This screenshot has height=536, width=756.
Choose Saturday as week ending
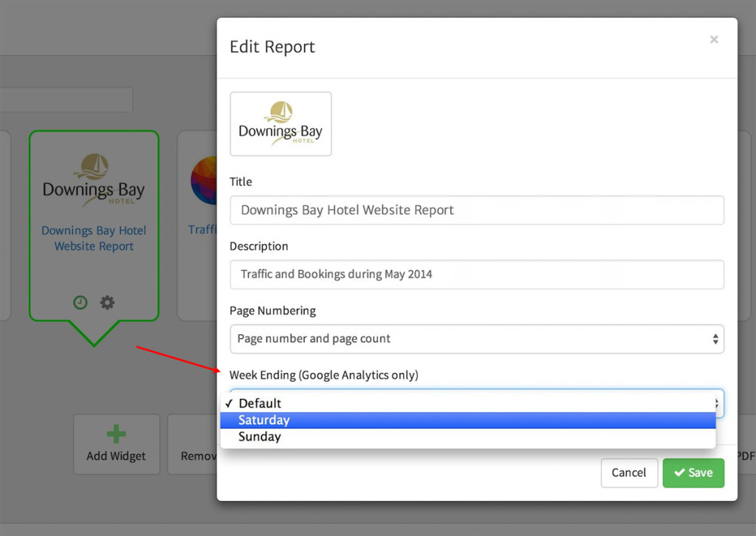click(264, 420)
